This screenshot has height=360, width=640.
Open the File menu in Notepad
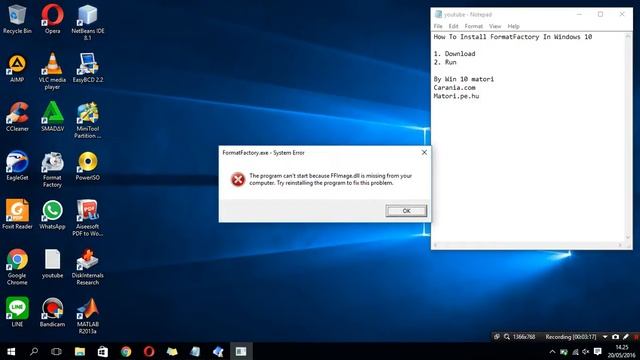(x=438, y=26)
